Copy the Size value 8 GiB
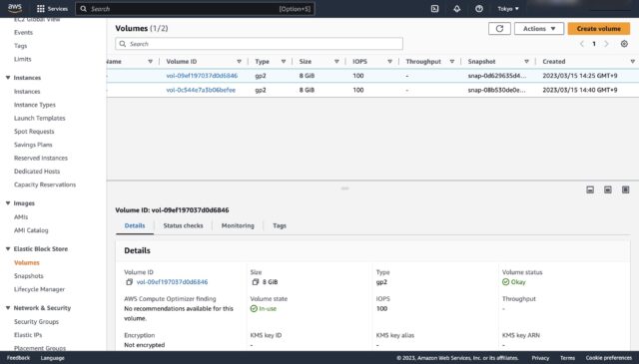The image size is (639, 364). [256, 282]
